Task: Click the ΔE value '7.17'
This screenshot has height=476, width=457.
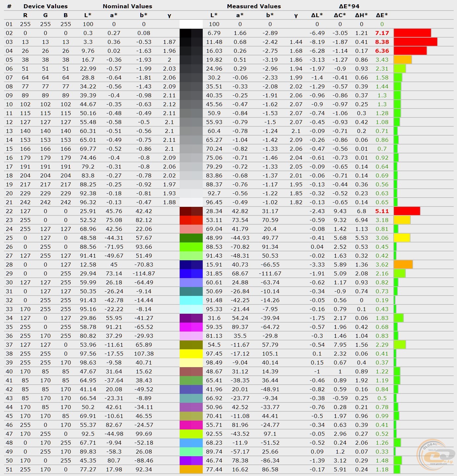Action: pyautogui.click(x=382, y=33)
